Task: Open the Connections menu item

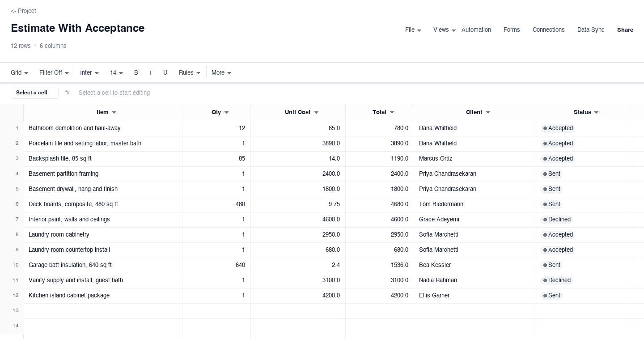Action: (x=548, y=30)
